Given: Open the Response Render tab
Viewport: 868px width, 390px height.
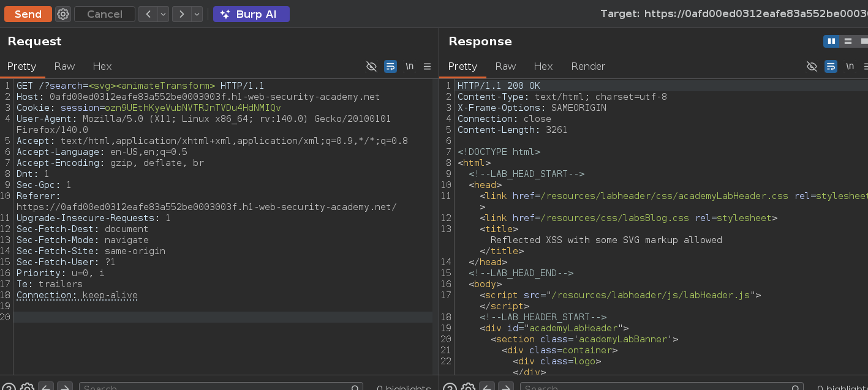Looking at the screenshot, I should 588,66.
